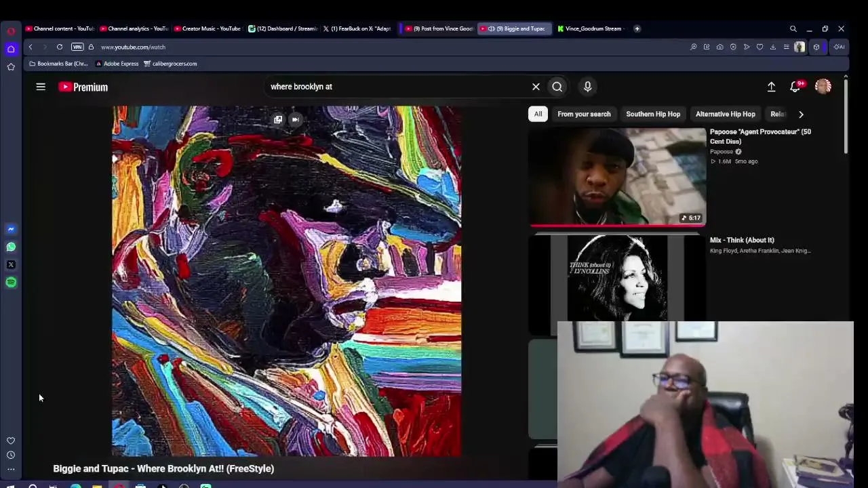Take a snapshot with the camera toolbar icon

pyautogui.click(x=719, y=47)
